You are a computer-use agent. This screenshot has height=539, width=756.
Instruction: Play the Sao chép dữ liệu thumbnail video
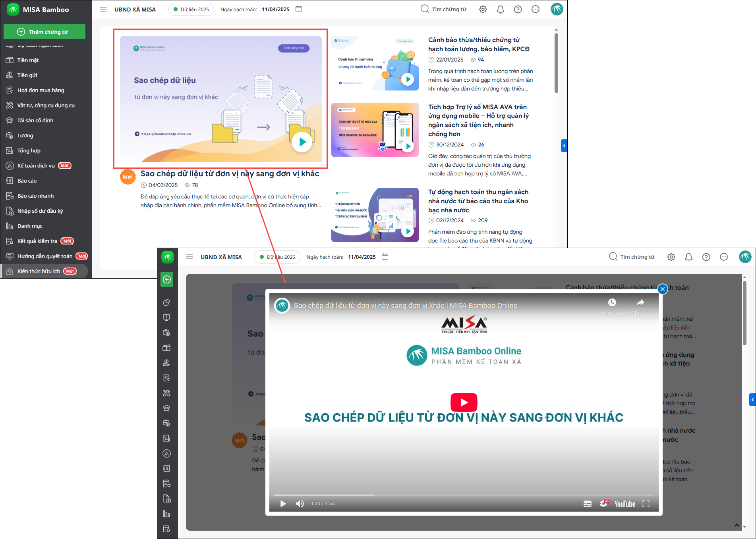(x=302, y=142)
